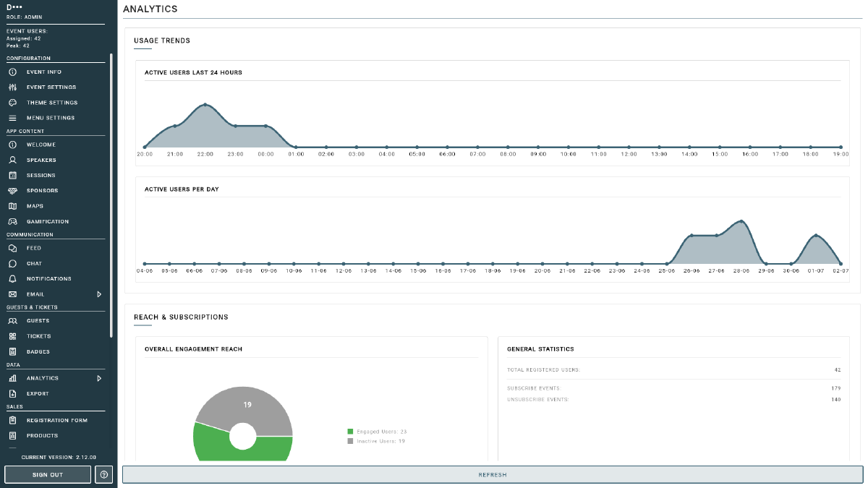
Task: Click the Guests people icon
Action: click(12, 320)
